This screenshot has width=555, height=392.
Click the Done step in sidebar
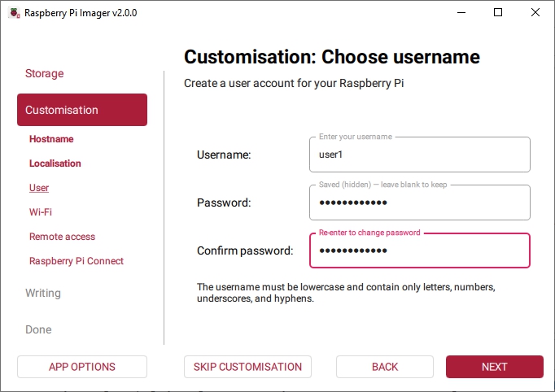coord(38,329)
